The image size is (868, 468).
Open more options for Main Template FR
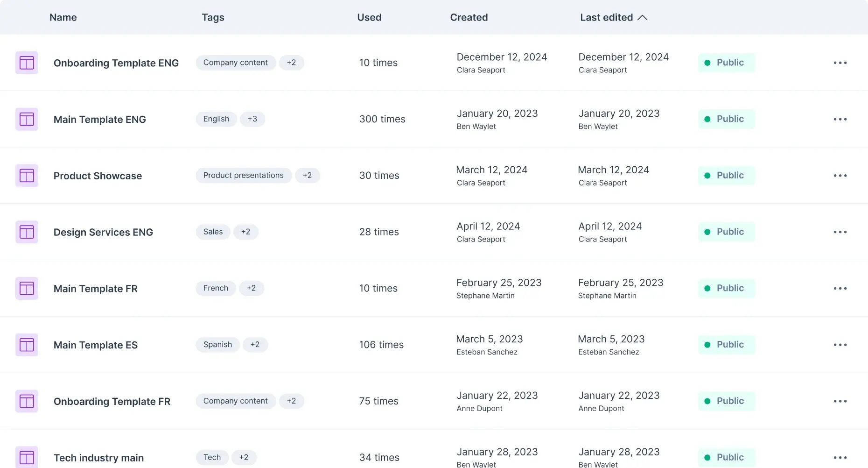point(840,288)
